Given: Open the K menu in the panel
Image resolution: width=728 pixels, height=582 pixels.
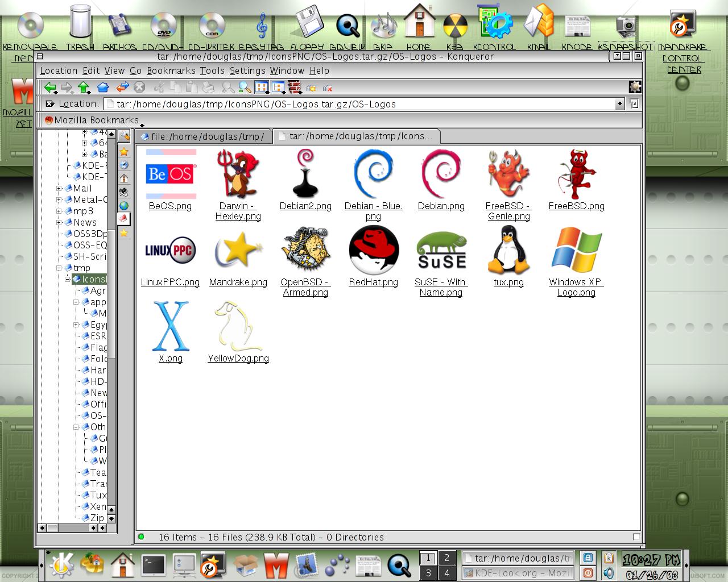Looking at the screenshot, I should coord(61,565).
